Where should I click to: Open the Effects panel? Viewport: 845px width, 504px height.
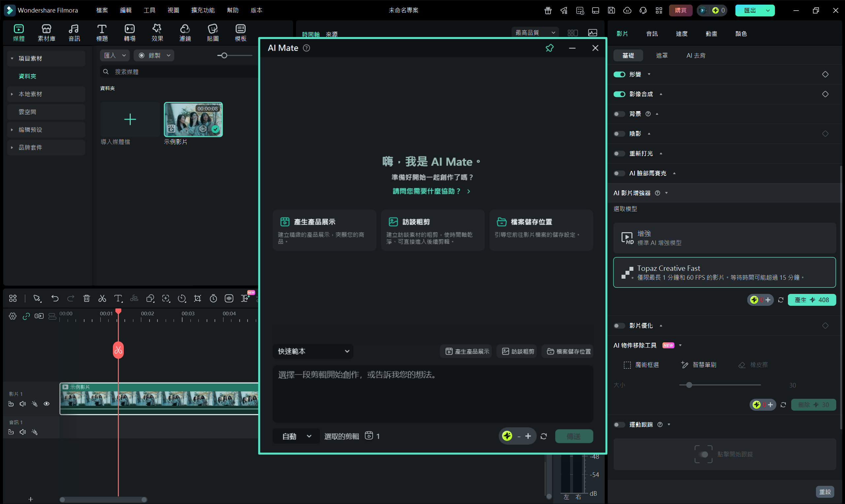click(157, 32)
